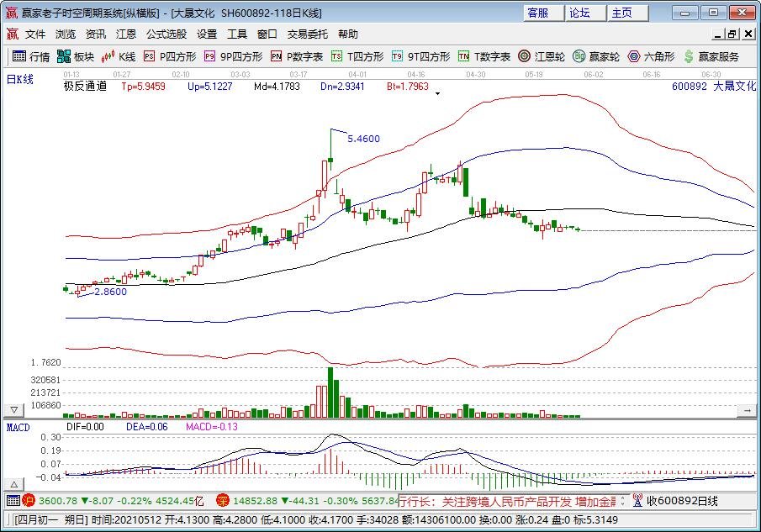
Task: Open the 极反通道 indicator dropdown arrow
Action: 438,93
